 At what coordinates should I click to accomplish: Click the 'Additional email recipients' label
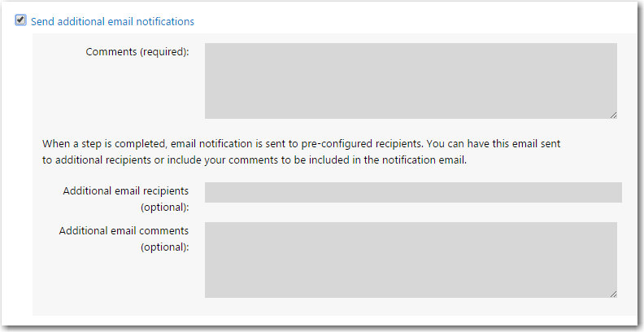(126, 190)
